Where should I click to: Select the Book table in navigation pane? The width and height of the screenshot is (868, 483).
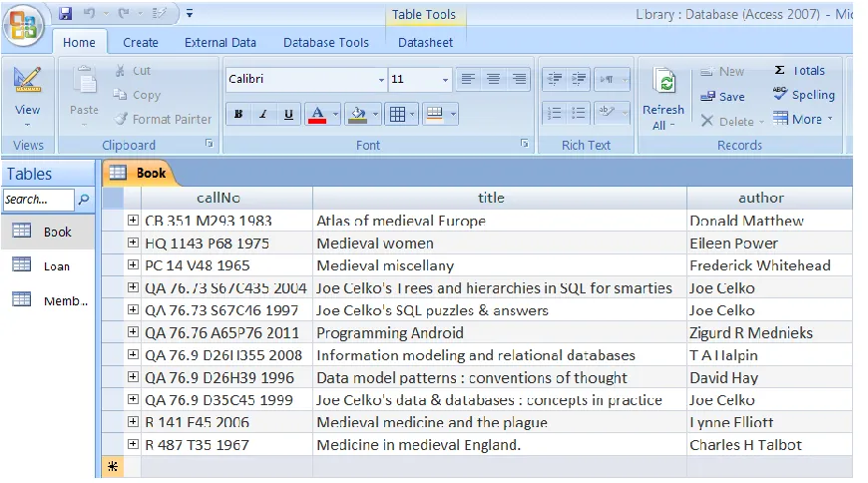coord(48,232)
